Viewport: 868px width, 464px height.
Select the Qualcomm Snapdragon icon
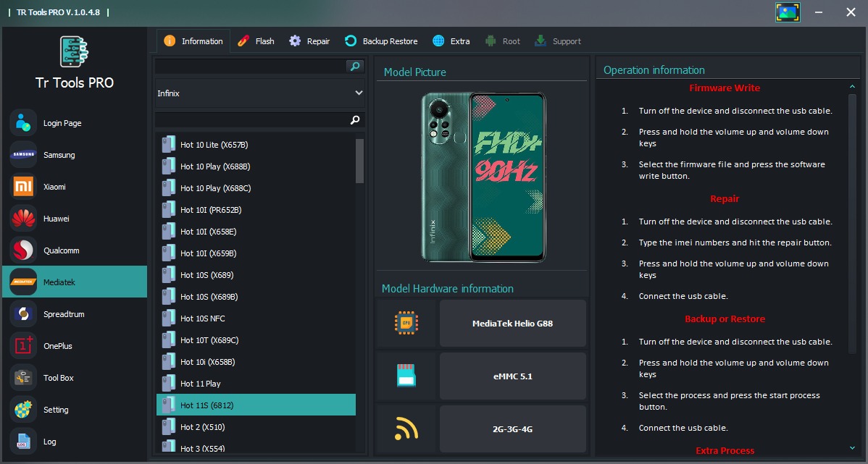pos(23,250)
